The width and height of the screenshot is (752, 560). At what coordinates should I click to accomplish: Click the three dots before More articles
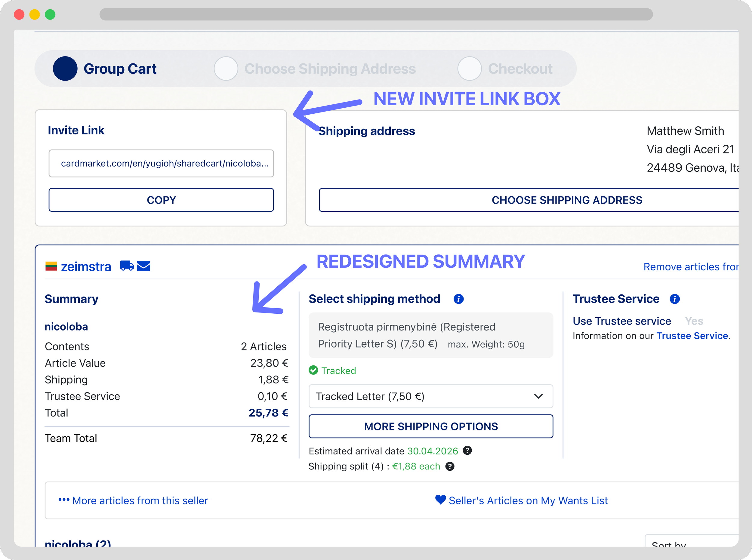[64, 500]
